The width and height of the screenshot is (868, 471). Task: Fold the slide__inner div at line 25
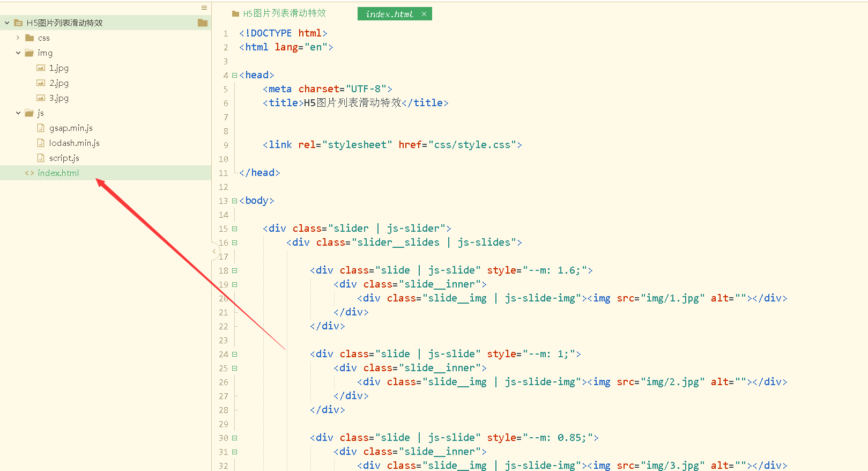click(234, 368)
